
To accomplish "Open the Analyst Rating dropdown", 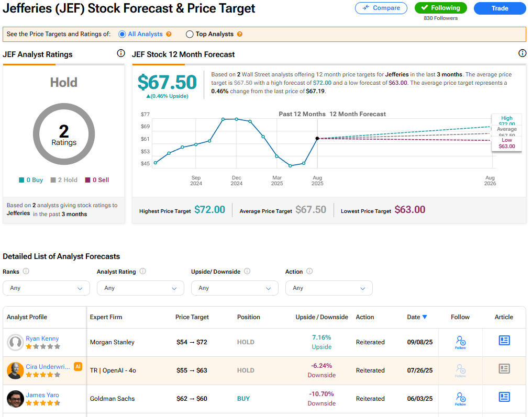I will 140,288.
